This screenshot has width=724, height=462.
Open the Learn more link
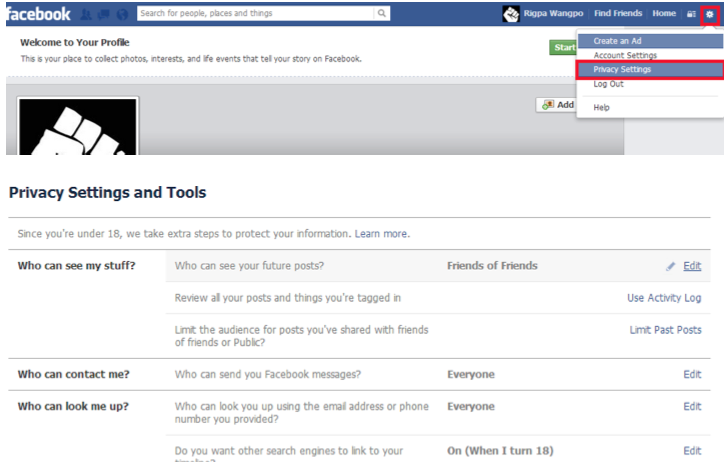point(382,234)
